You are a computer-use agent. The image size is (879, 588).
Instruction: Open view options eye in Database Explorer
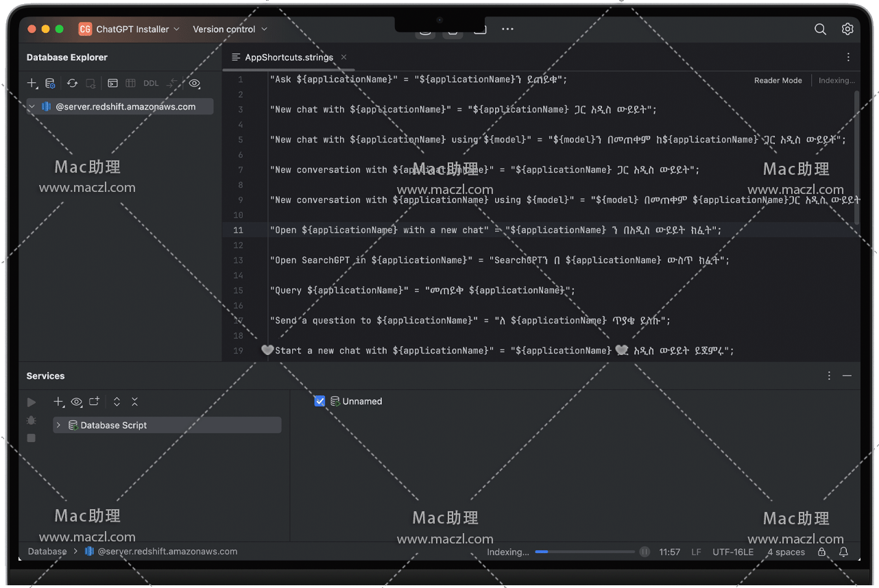(x=195, y=84)
